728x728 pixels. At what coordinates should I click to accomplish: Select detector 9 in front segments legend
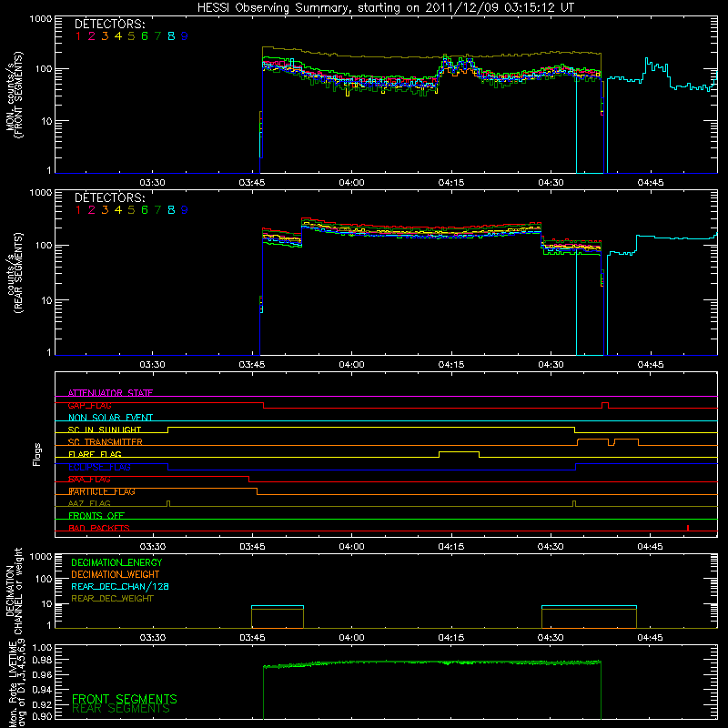click(x=185, y=36)
